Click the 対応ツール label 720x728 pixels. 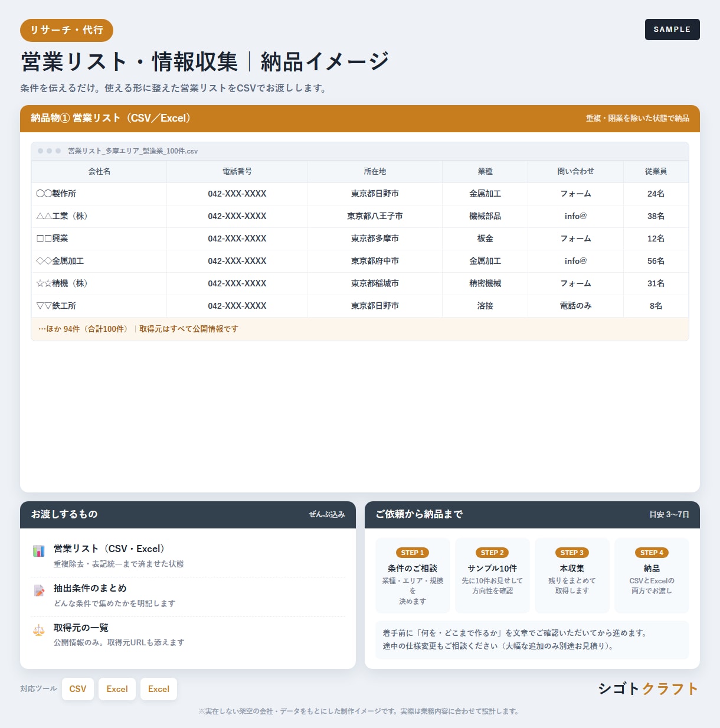point(38,688)
